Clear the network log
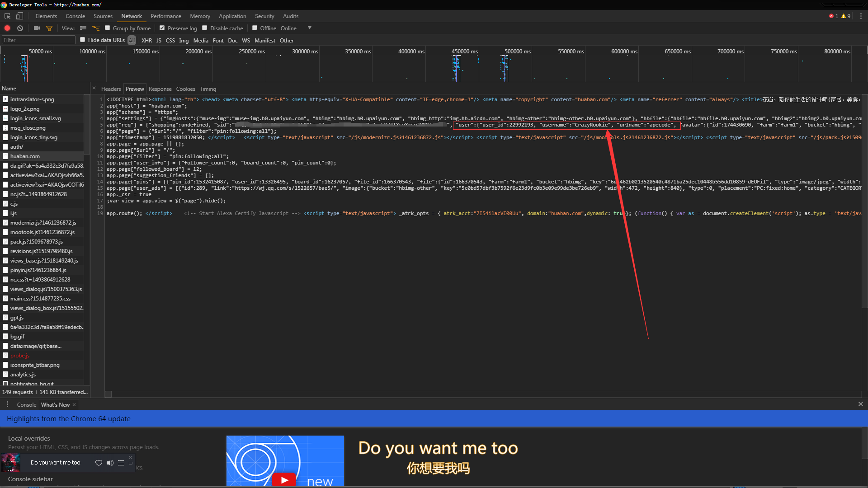868x488 pixels. point(20,28)
